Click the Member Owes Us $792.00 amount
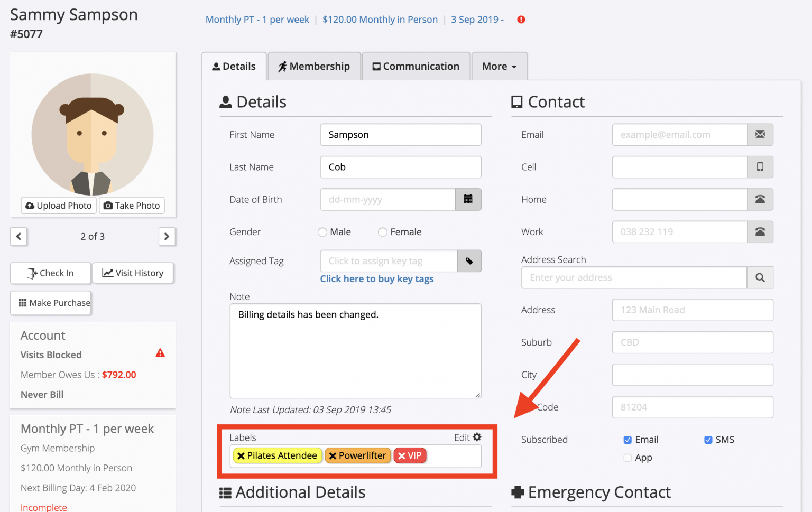This screenshot has width=812, height=512. point(119,375)
